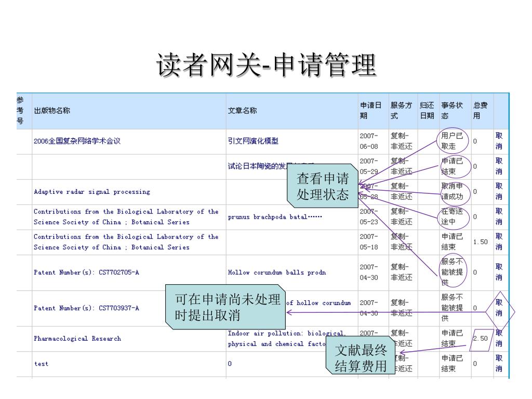Select article name 0 in test row
Image resolution: width=532 pixels, height=399 pixels.
click(230, 364)
